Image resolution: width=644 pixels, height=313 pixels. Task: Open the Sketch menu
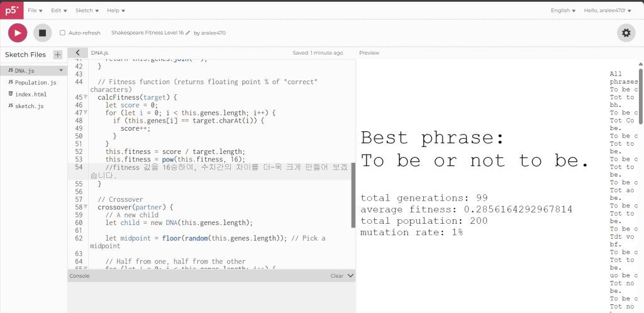pyautogui.click(x=86, y=10)
